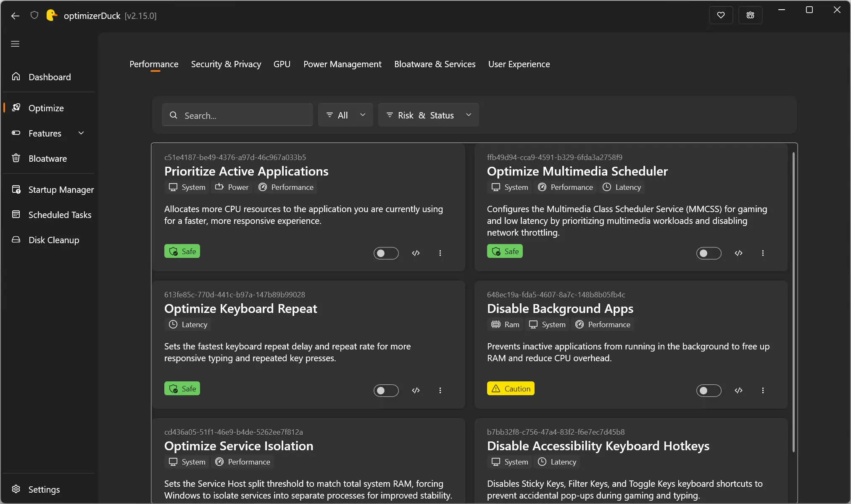Open the Dashboard page
Viewport: 851px width, 504px height.
click(x=49, y=77)
